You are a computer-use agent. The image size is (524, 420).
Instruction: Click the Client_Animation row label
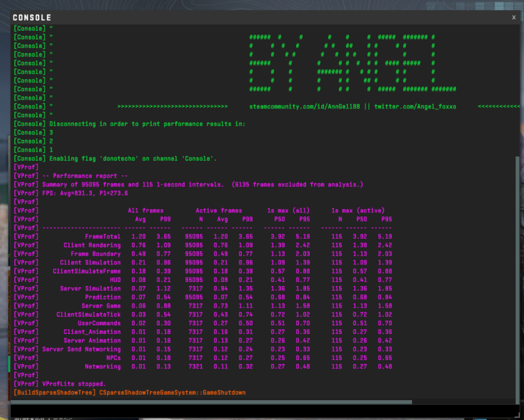pyautogui.click(x=92, y=332)
